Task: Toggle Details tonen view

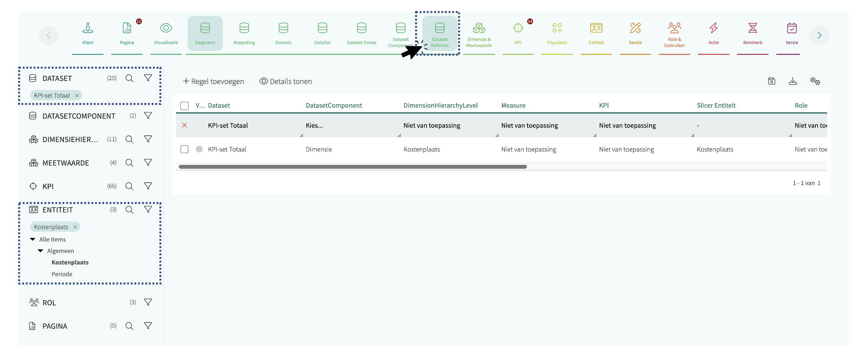Action: [x=286, y=81]
